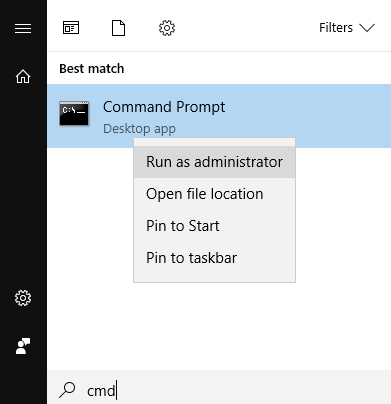The height and width of the screenshot is (404, 391).
Task: Expand the Filters dropdown
Action: tap(347, 28)
